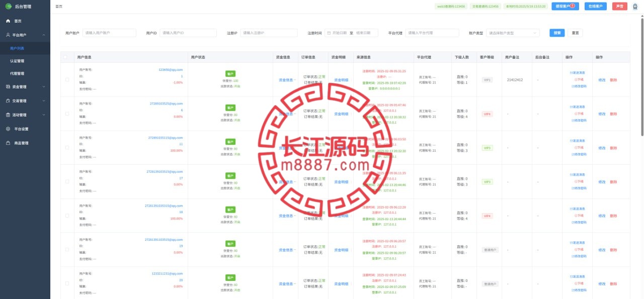Click the 用户账户 input field

coord(109,33)
